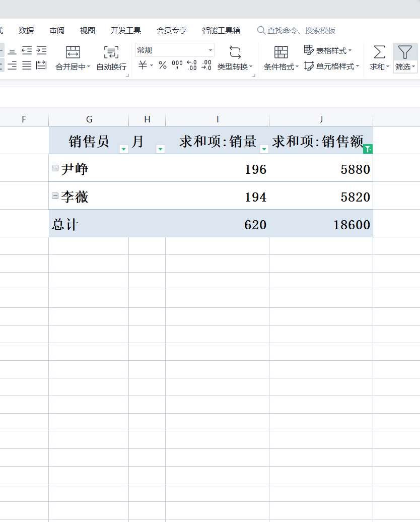This screenshot has width=420, height=522.
Task: Open the 常规 number format box
Action: (174, 50)
